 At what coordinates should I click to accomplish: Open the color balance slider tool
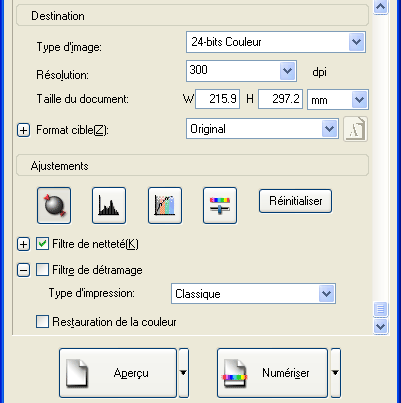(220, 205)
